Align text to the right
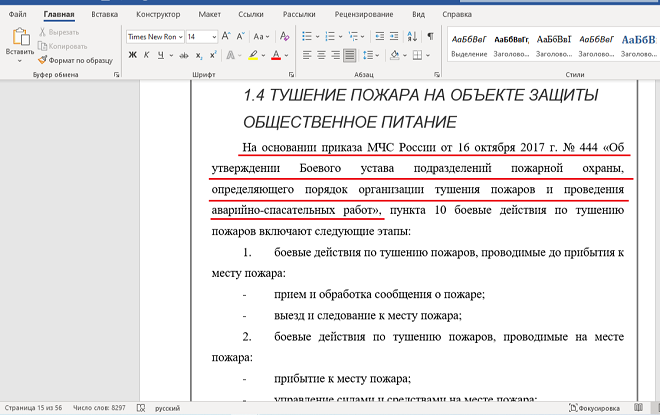 (335, 55)
